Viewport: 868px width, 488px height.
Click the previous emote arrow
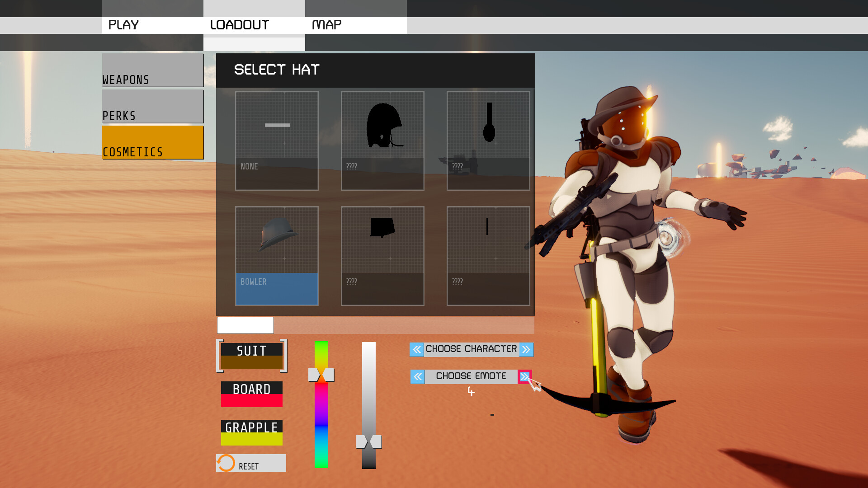[416, 376]
